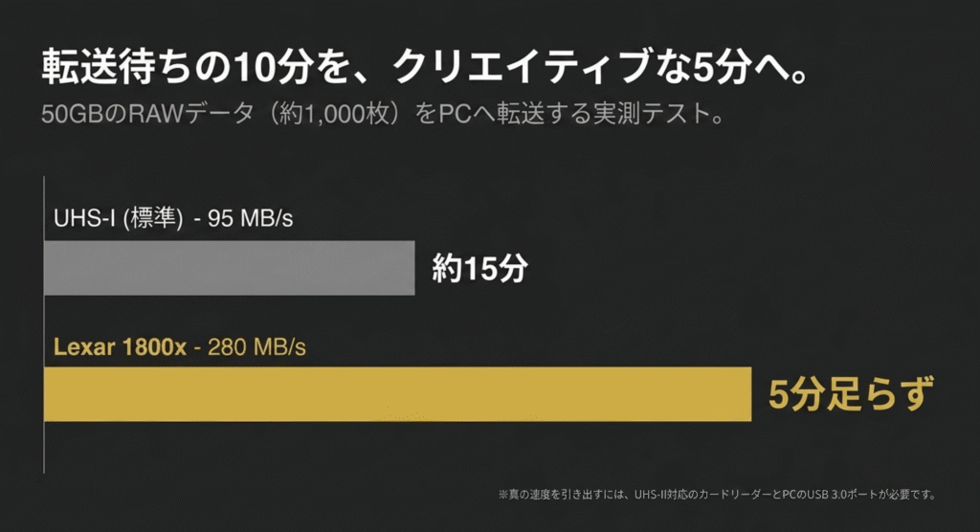
Task: Click the 約1,000枚 text in subtitle
Action: pos(334,114)
